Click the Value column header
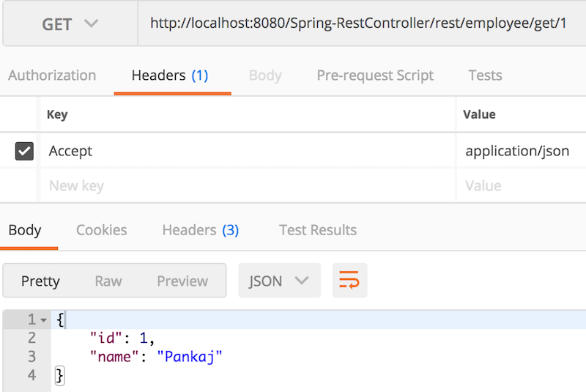Screen dimensions: 586x392 point(479,114)
